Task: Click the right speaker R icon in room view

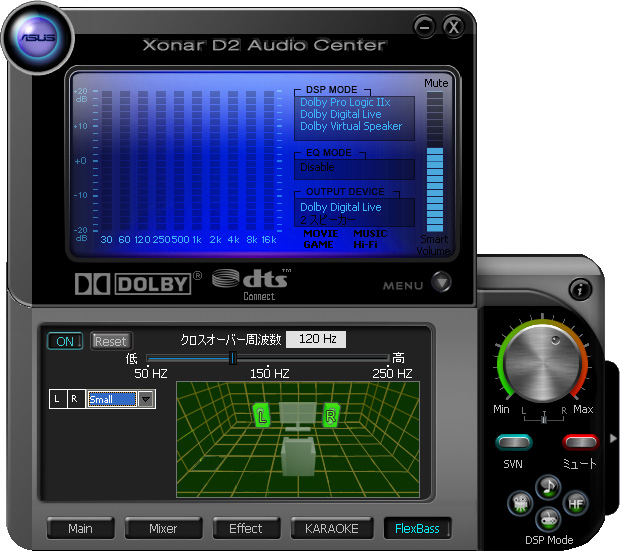Action: tap(331, 415)
